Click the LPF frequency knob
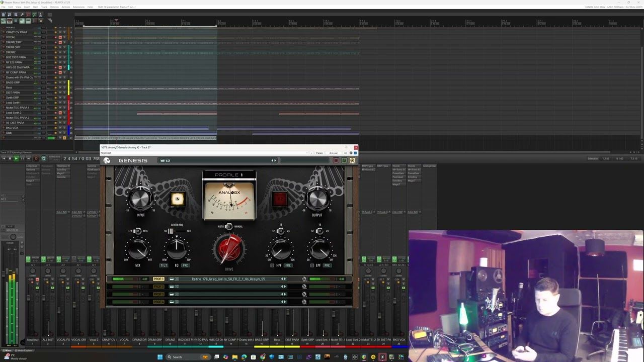Screen dimensions: 644x362 [319, 249]
